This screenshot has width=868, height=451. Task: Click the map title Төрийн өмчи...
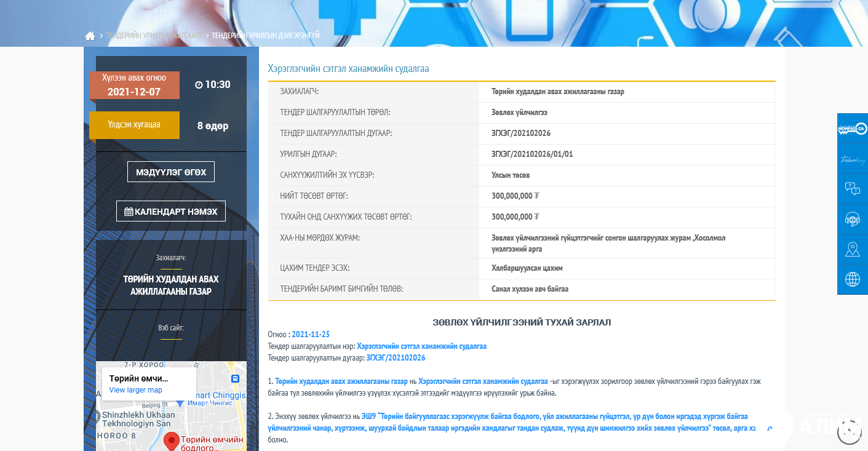click(138, 378)
